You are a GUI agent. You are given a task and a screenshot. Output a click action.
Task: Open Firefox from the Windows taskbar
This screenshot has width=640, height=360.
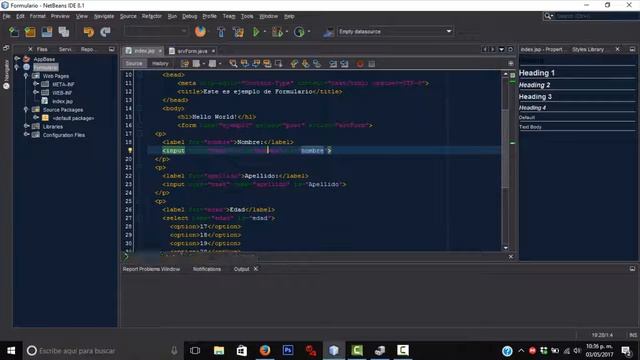pyautogui.click(x=265, y=351)
